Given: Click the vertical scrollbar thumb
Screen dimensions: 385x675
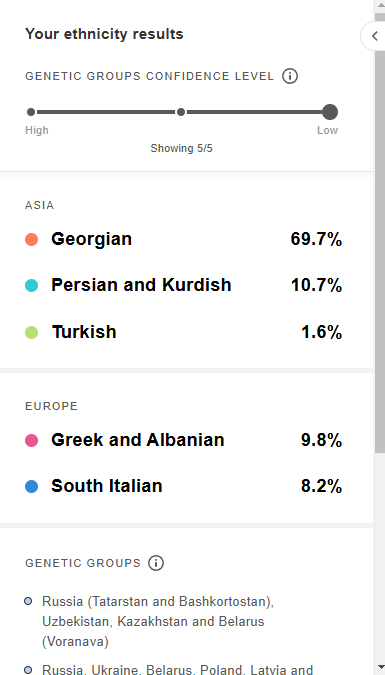Looking at the screenshot, I should [379, 232].
